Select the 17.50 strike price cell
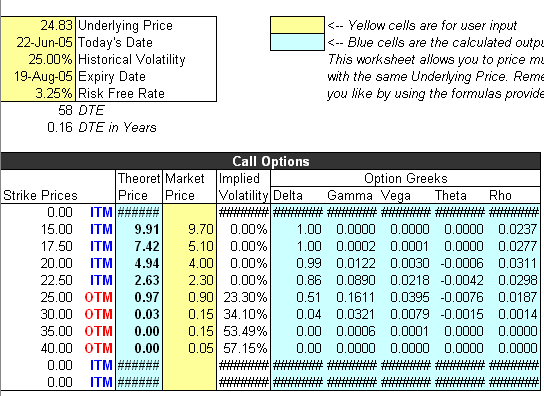The width and height of the screenshot is (544, 396). tap(56, 246)
